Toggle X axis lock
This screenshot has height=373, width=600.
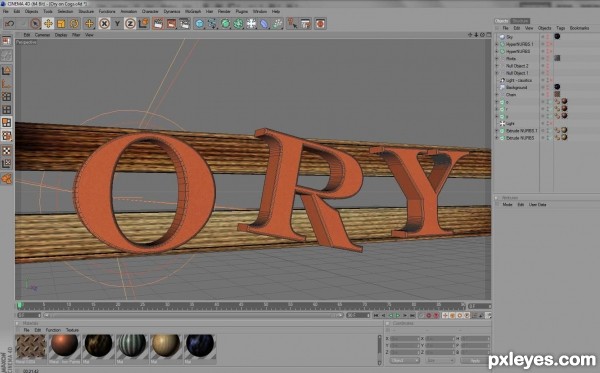(104, 24)
